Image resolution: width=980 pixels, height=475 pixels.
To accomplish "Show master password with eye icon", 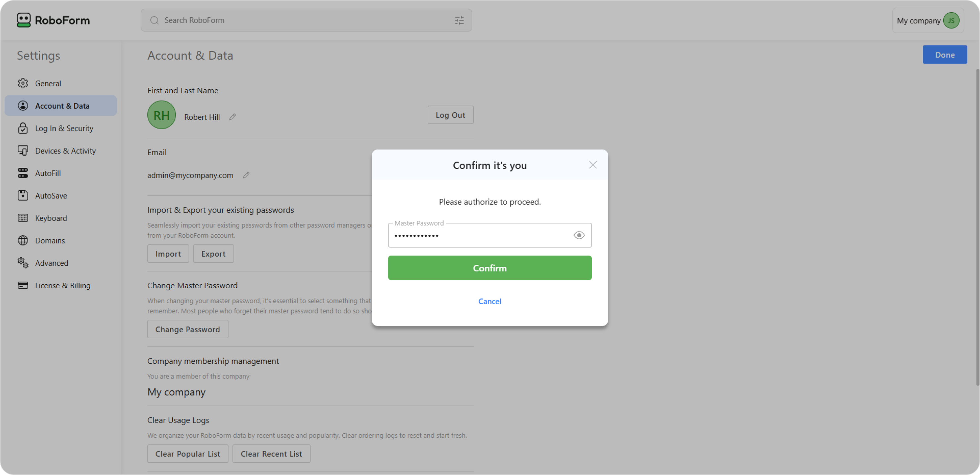I will [x=579, y=235].
